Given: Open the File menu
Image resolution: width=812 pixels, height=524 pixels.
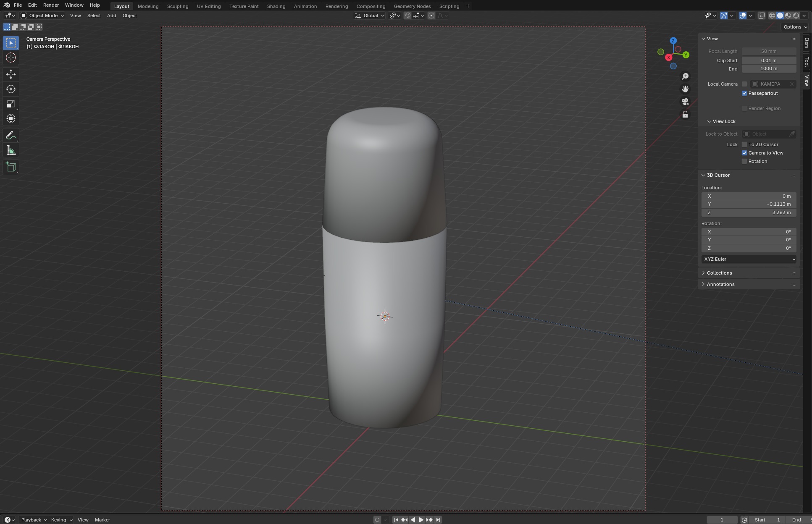Looking at the screenshot, I should click(x=18, y=5).
